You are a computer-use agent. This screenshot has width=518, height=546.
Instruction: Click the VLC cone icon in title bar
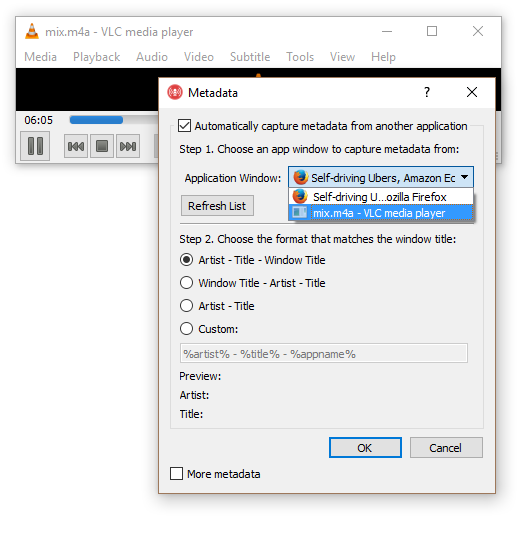(x=32, y=31)
